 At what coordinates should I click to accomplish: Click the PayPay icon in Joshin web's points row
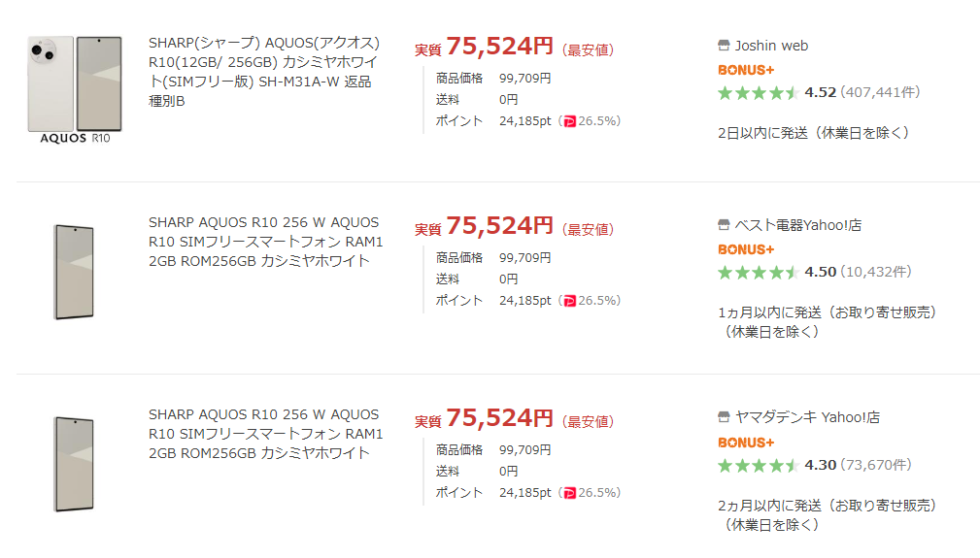(x=569, y=121)
